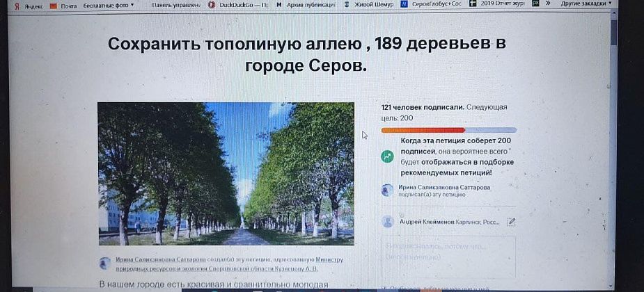Open the Яндекс bookmark
This screenshot has width=644, height=292.
click(x=29, y=6)
